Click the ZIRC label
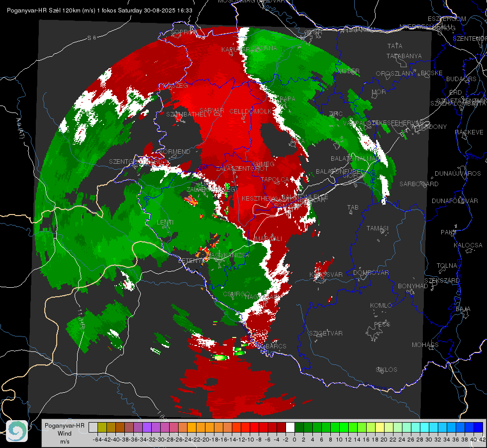The height and width of the screenshot is (448, 487). click(336, 114)
